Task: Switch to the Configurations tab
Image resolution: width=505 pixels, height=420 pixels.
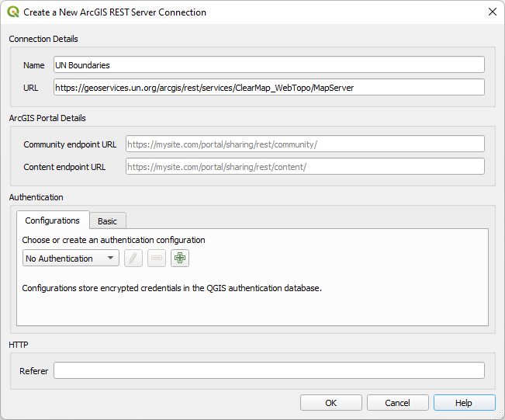Action: coord(53,221)
